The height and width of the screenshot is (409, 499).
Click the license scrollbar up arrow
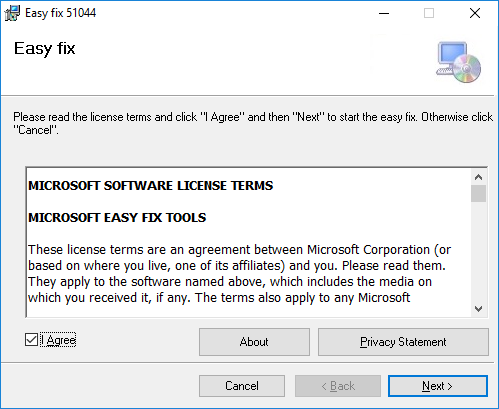pos(479,177)
